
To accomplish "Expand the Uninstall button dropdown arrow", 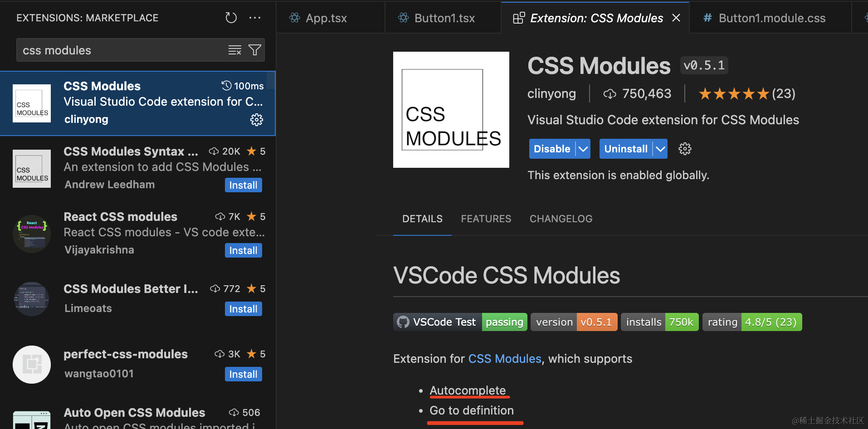I will click(660, 149).
